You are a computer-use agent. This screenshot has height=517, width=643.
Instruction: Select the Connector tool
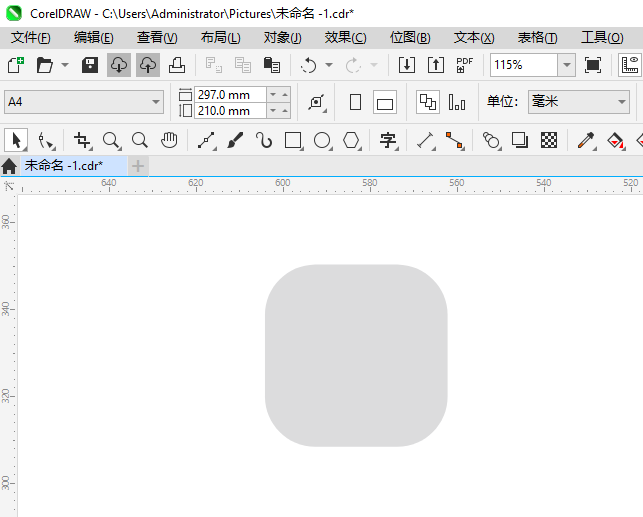[455, 141]
